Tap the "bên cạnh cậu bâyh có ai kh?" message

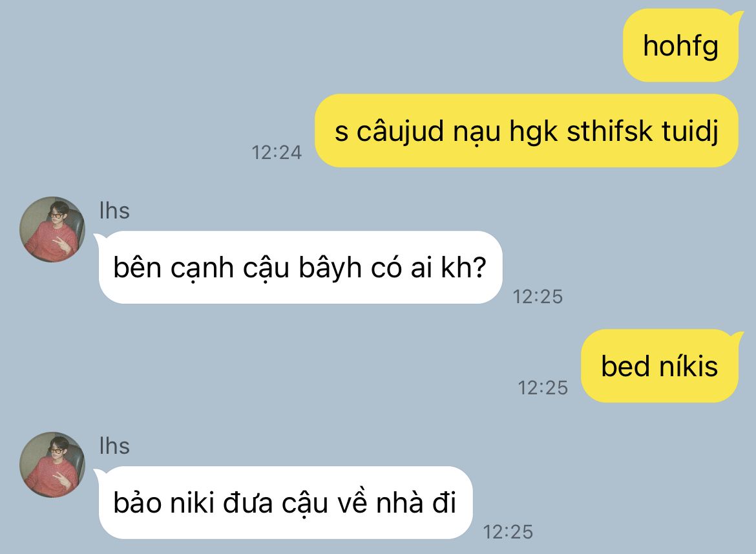pos(300,267)
